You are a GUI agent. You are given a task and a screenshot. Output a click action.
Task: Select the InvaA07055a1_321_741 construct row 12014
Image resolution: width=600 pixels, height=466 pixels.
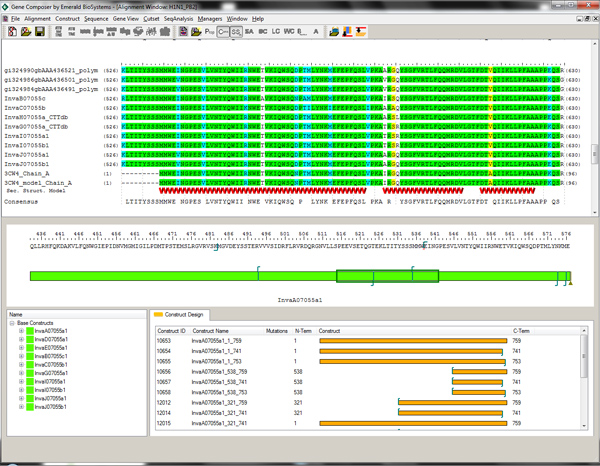tap(215, 411)
